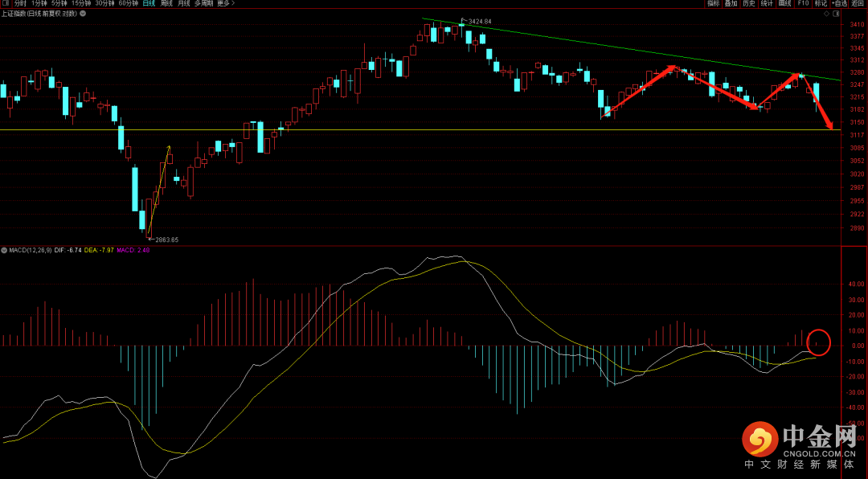Expand the 更多 more periods menu
The height and width of the screenshot is (479, 868).
point(226,3)
